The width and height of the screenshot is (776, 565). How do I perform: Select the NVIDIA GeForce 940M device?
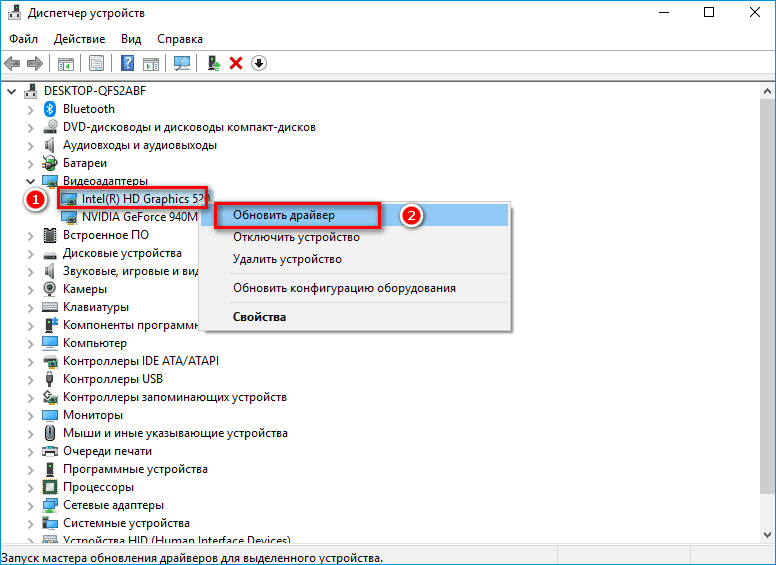[139, 216]
